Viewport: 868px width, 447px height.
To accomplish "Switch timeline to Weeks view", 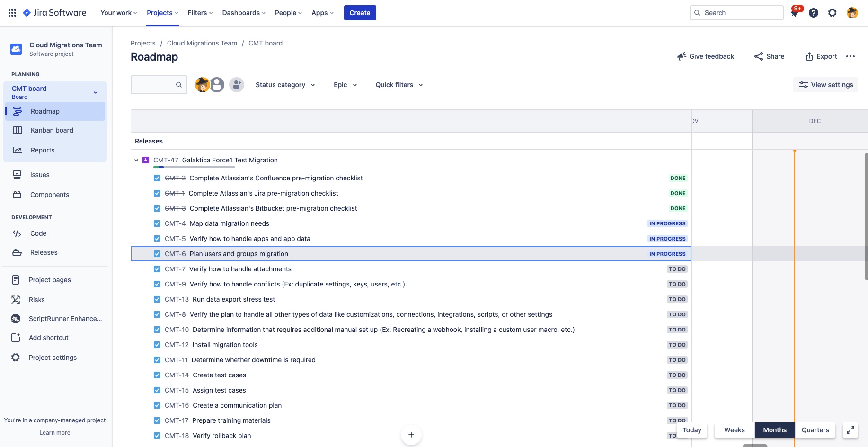I will pyautogui.click(x=735, y=430).
